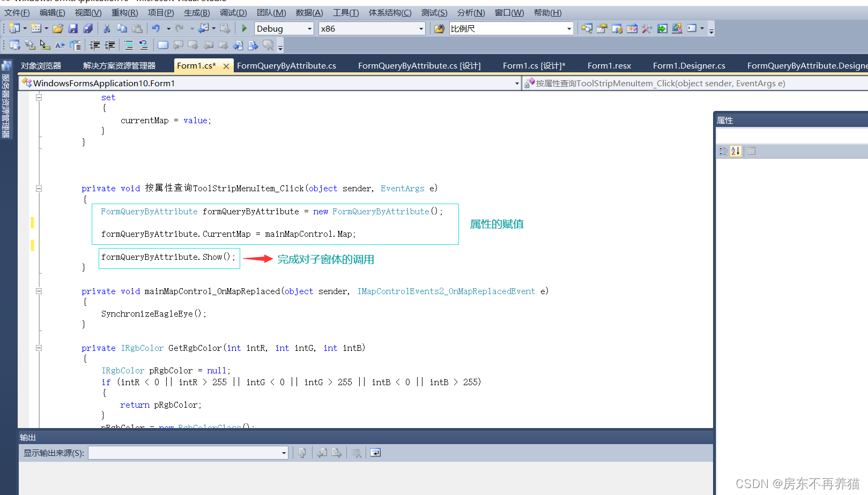Open the x86 platform dropdown
This screenshot has width=868, height=495.
[421, 29]
